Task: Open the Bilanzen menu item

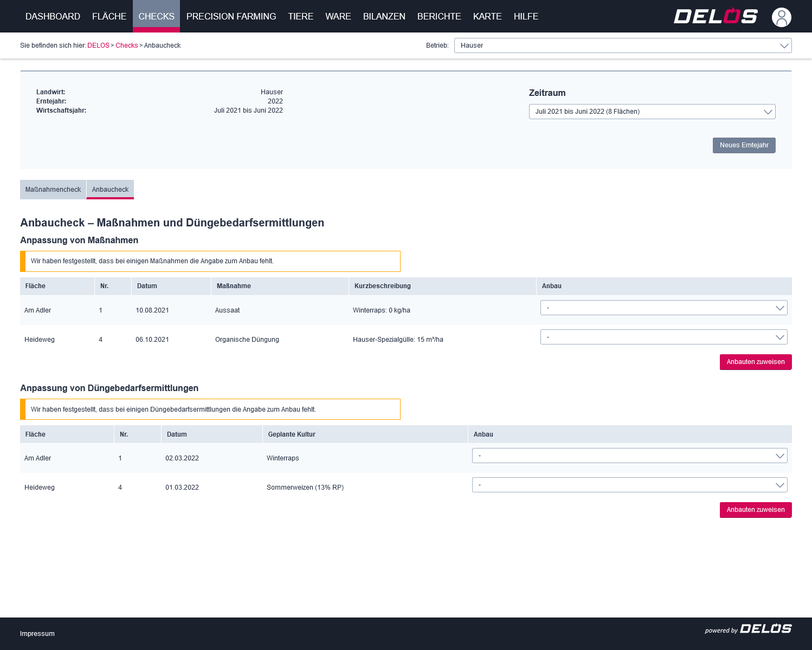Action: click(384, 16)
